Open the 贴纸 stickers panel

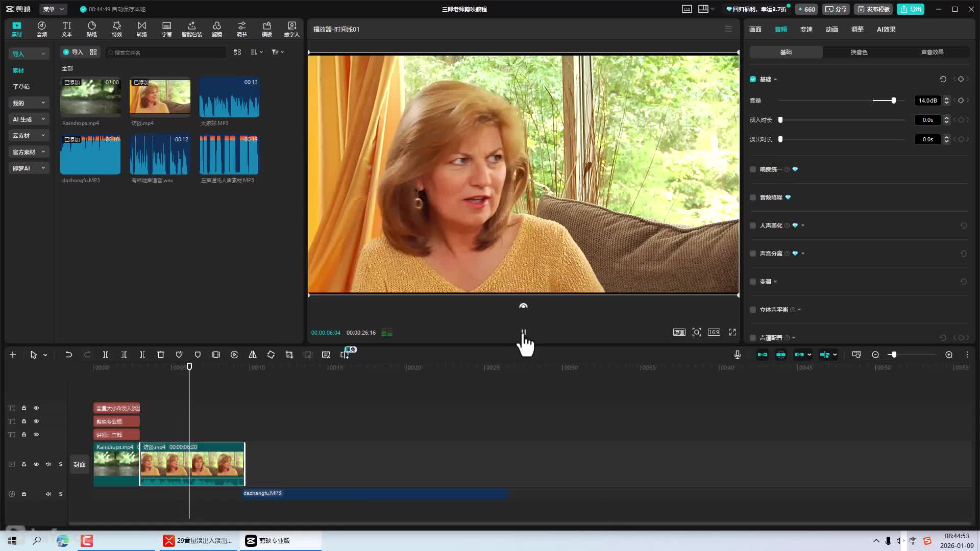point(92,29)
